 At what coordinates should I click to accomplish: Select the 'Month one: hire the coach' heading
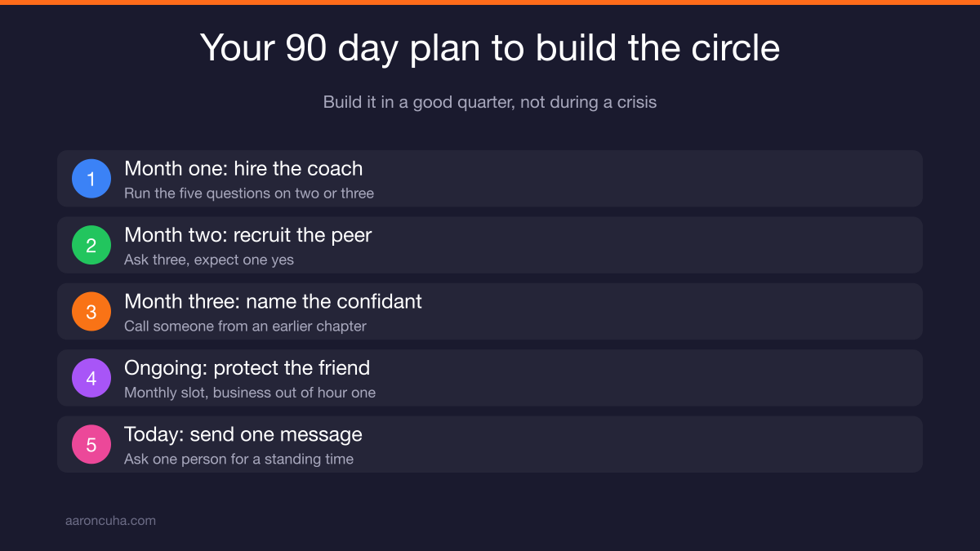(243, 169)
